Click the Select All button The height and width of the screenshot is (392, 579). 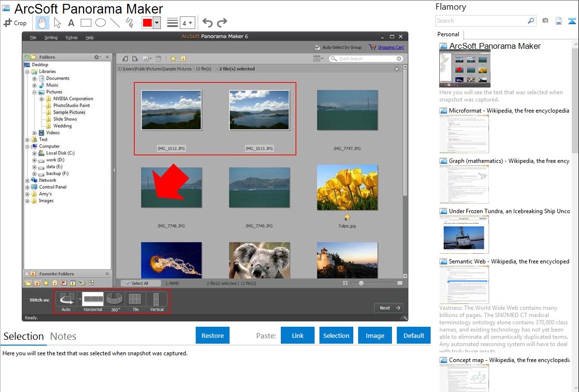(141, 283)
